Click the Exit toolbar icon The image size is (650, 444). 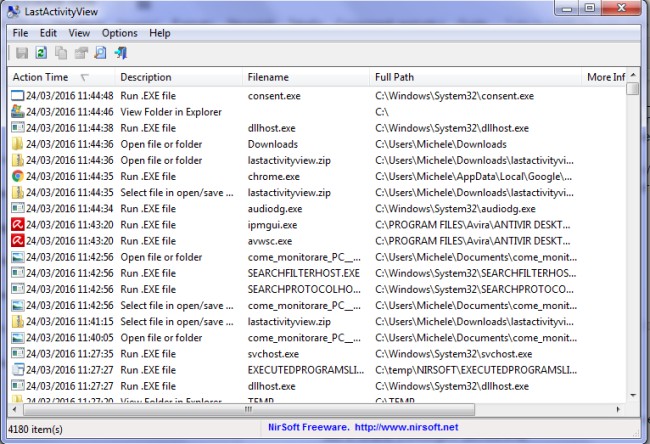click(120, 53)
